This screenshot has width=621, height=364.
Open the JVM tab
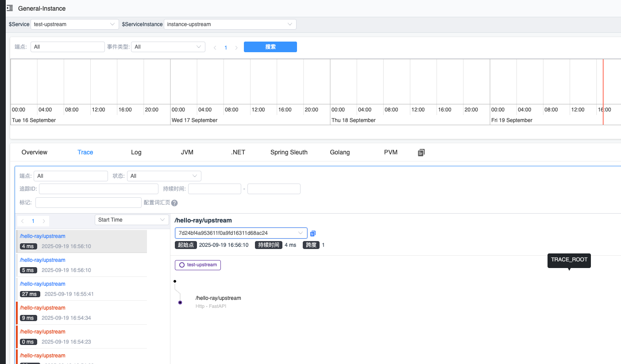click(187, 152)
